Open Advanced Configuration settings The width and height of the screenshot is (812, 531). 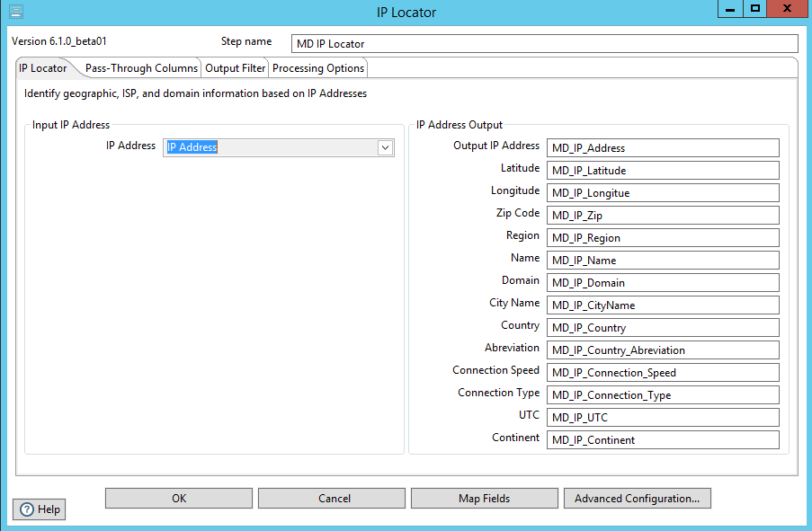click(637, 498)
